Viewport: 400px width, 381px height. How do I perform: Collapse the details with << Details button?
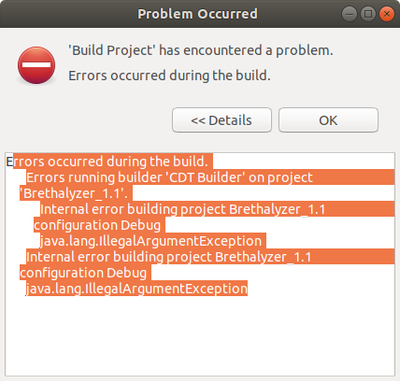point(222,120)
